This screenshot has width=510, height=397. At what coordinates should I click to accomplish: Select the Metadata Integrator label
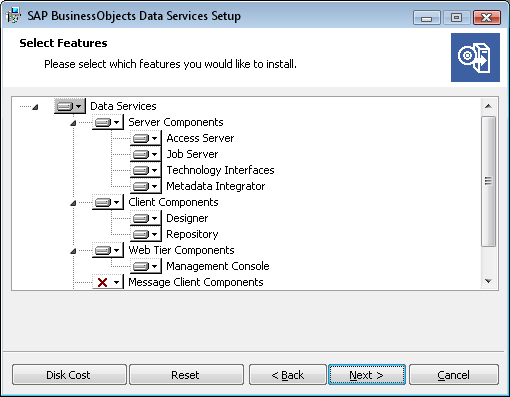pyautogui.click(x=216, y=186)
